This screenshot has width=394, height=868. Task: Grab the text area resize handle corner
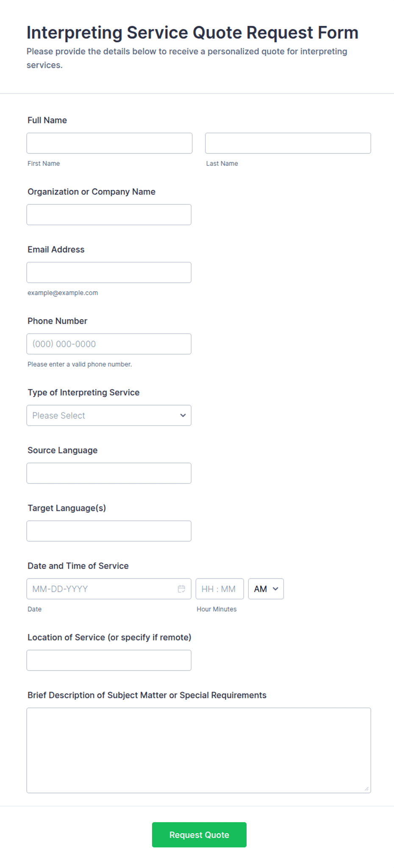(366, 788)
